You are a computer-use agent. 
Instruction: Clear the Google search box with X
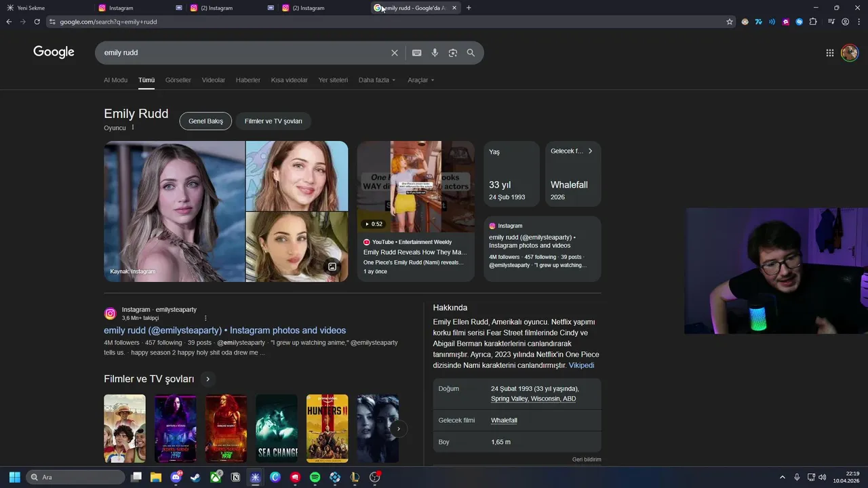click(395, 53)
